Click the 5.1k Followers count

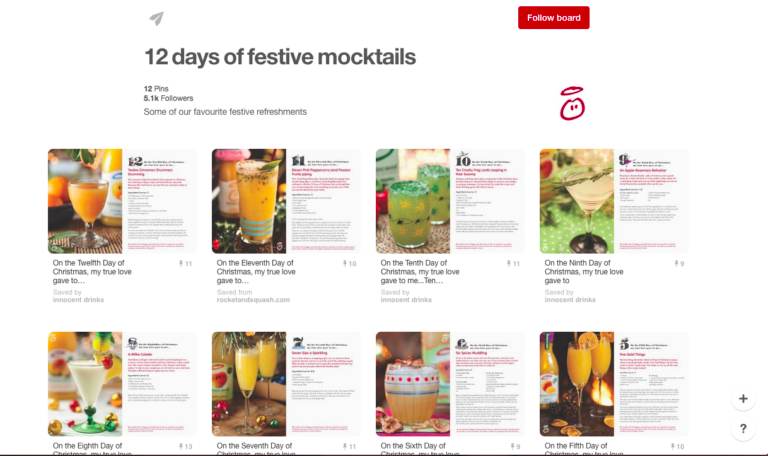click(x=168, y=98)
